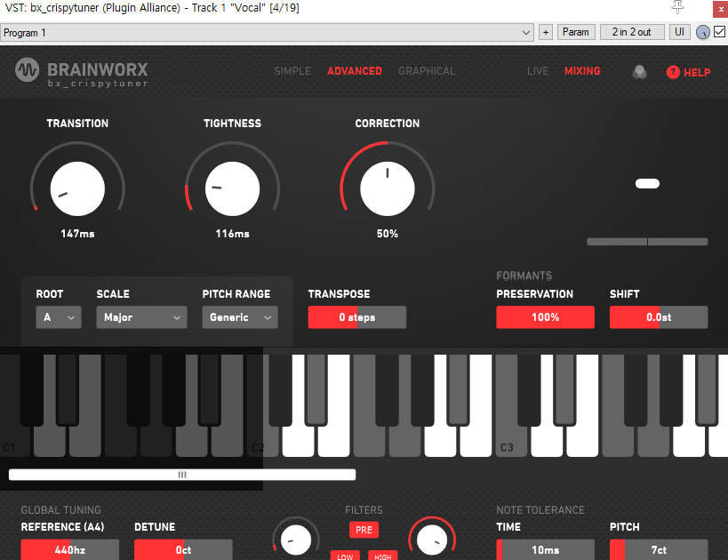Open the color scheme circles icon

click(639, 71)
